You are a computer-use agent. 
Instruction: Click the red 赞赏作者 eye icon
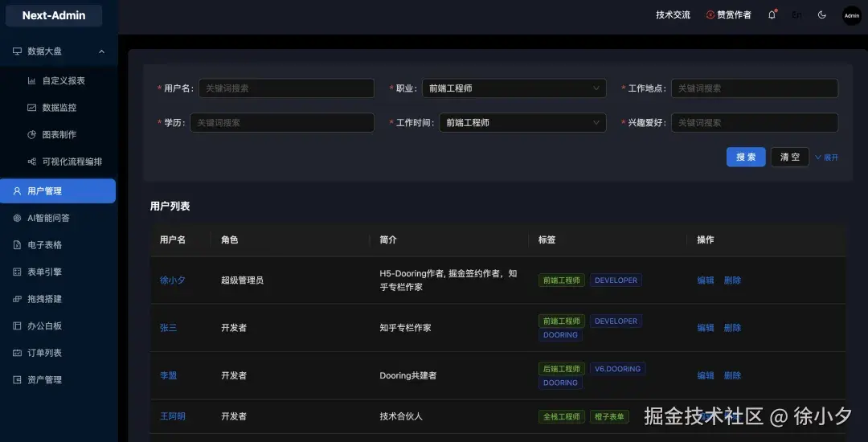pos(710,15)
